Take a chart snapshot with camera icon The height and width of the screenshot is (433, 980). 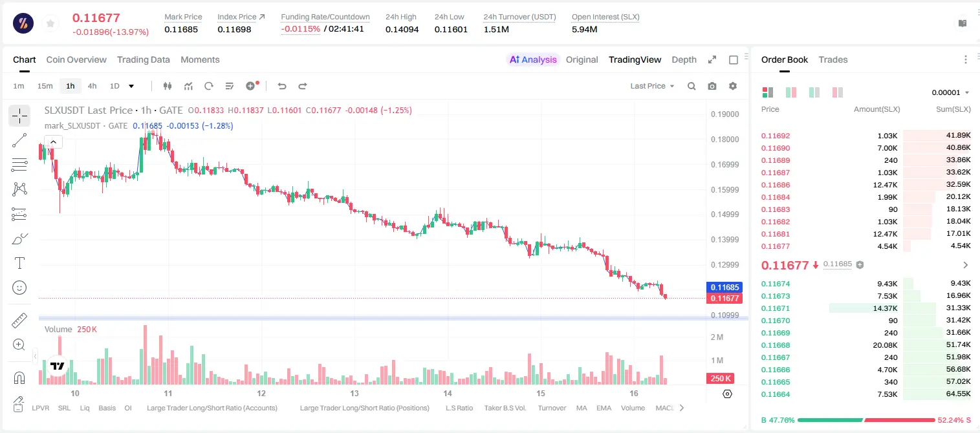pos(712,86)
